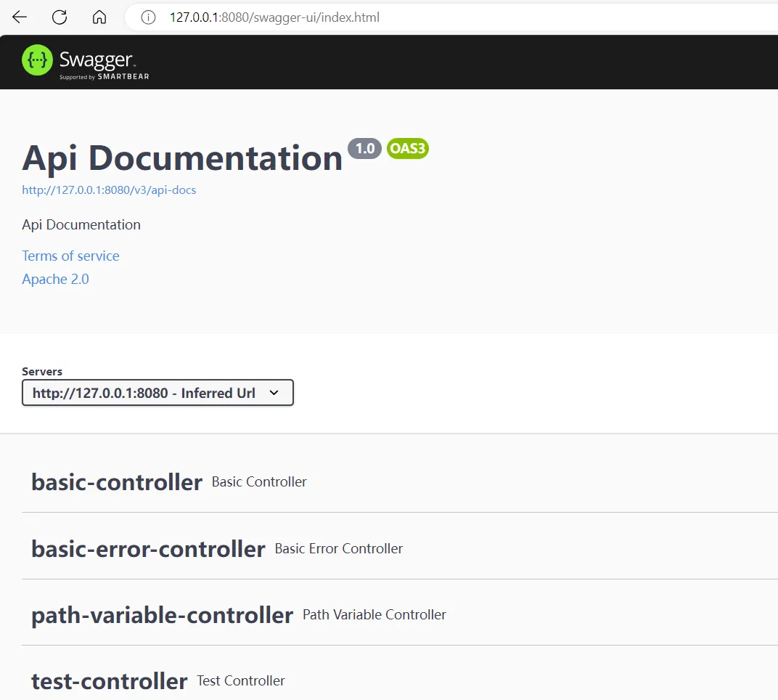Click the Supported by SmartBear text

coord(104,76)
